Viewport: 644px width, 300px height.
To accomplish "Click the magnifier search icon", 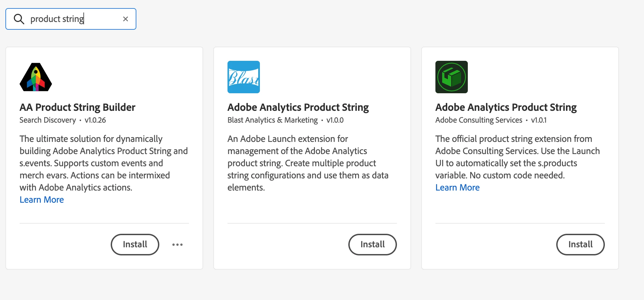I will [x=19, y=19].
